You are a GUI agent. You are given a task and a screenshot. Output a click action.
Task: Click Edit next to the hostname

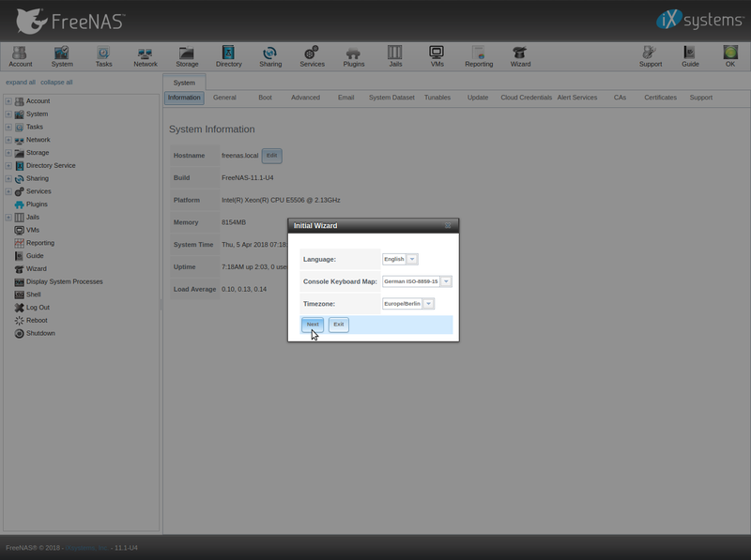(271, 156)
